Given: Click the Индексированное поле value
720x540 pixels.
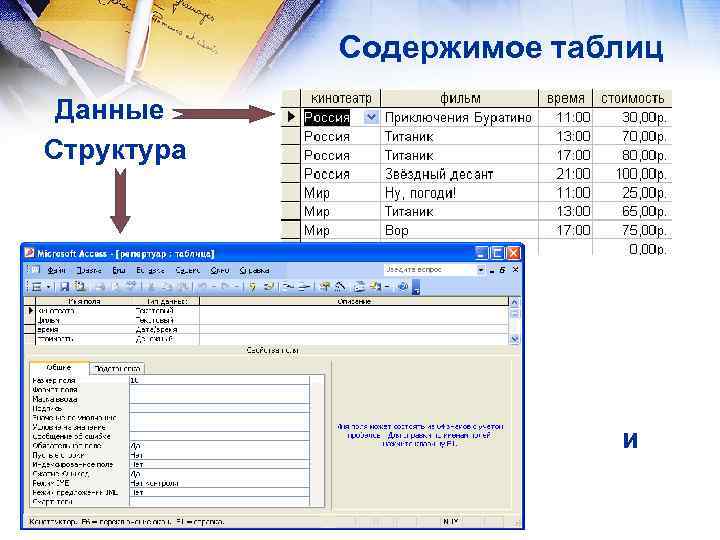Looking at the screenshot, I should point(219,464).
